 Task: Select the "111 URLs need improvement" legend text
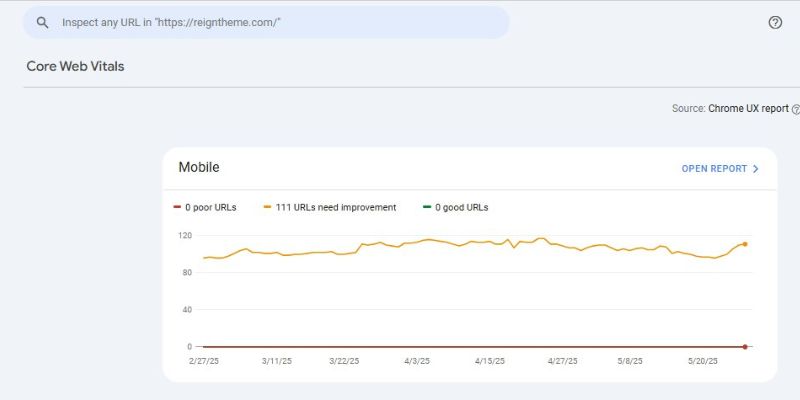(x=336, y=208)
